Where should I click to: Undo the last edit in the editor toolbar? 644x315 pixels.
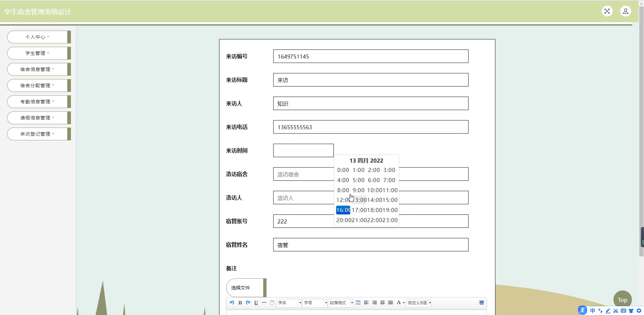(232, 303)
